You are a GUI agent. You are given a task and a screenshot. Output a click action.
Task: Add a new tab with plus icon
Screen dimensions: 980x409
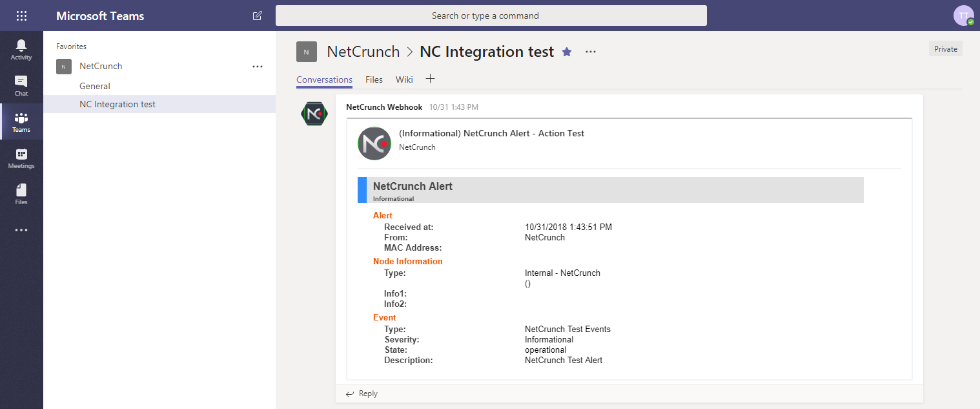431,79
